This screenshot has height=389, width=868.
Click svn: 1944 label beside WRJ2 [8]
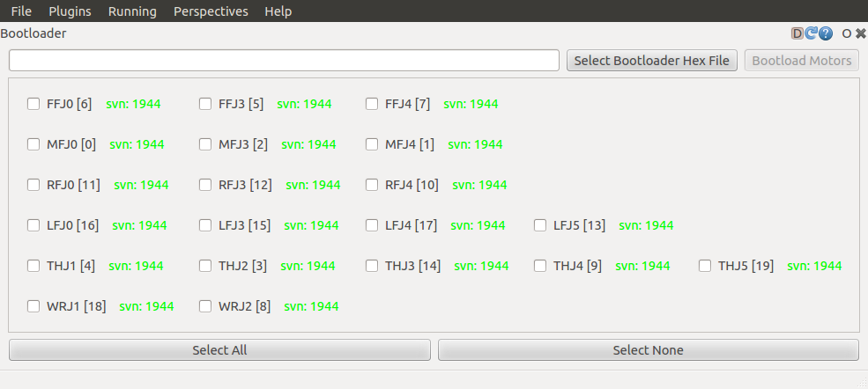click(312, 306)
